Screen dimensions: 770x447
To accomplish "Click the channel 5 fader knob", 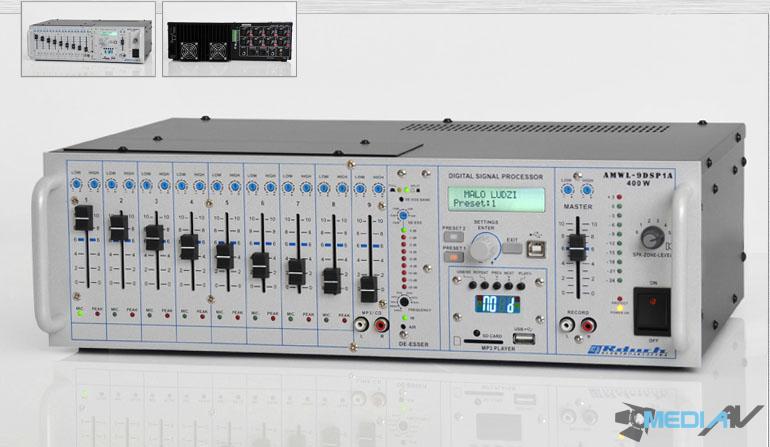I will tap(225, 256).
